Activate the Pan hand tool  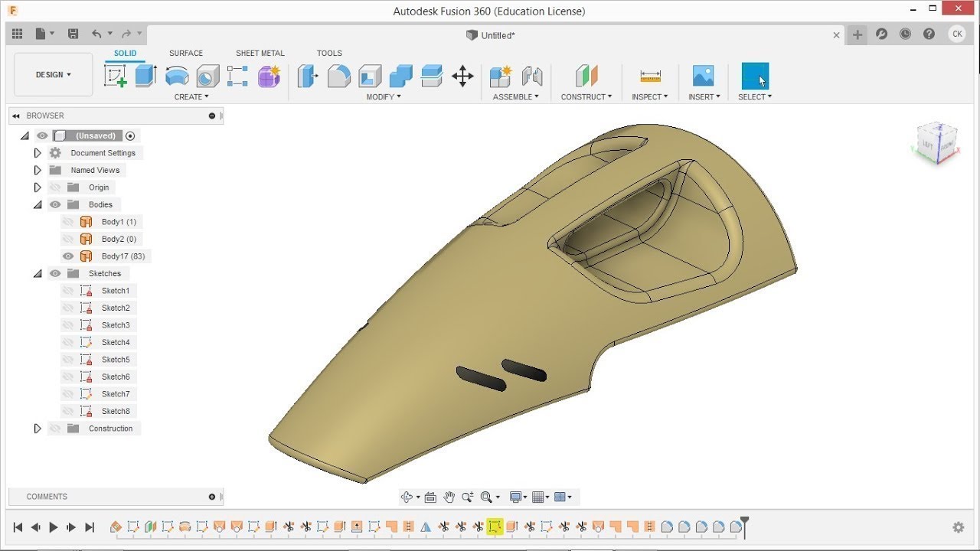pos(449,497)
